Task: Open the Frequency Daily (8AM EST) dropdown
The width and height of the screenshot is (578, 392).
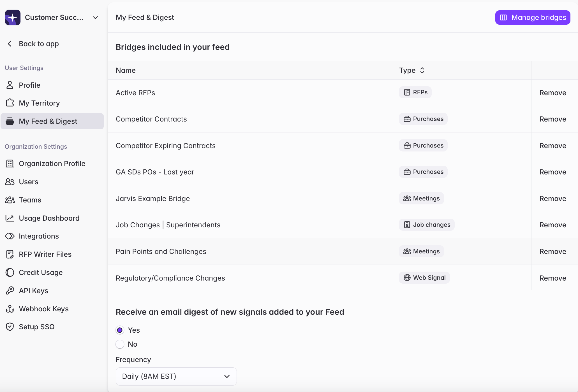Action: [x=176, y=376]
